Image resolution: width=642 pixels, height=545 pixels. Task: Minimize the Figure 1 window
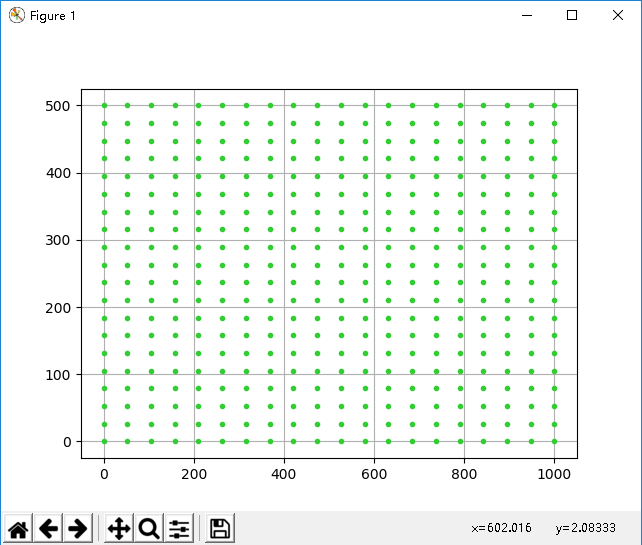[527, 16]
